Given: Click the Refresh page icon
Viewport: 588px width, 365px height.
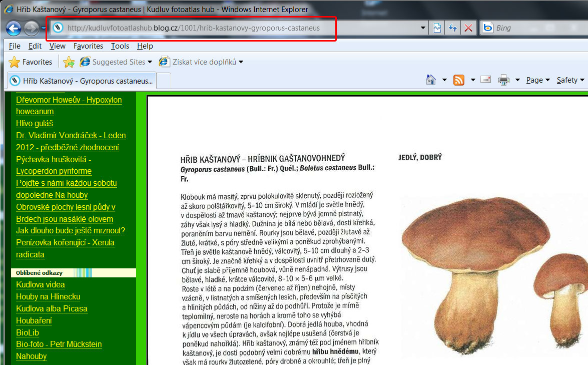Looking at the screenshot, I should coord(453,28).
